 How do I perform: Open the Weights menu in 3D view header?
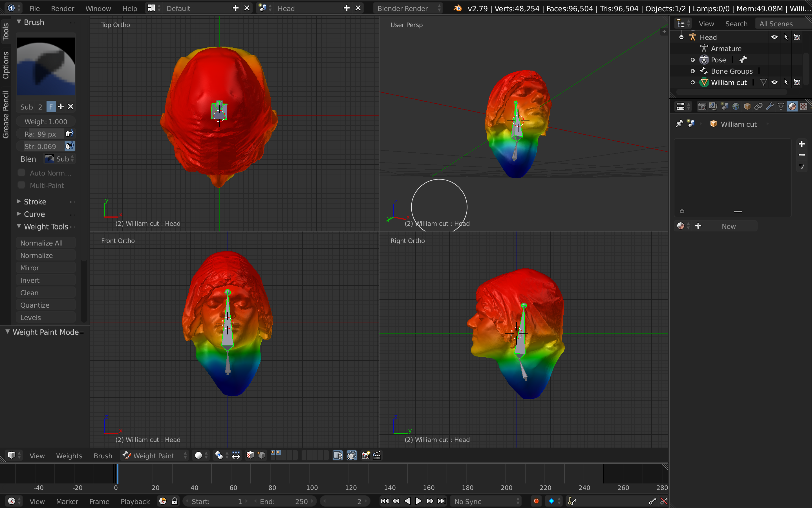point(69,456)
